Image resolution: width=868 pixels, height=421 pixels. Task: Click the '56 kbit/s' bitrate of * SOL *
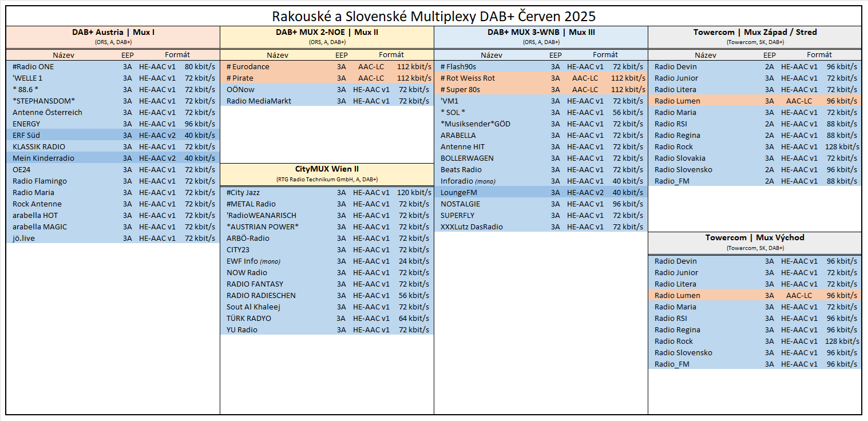point(628,112)
